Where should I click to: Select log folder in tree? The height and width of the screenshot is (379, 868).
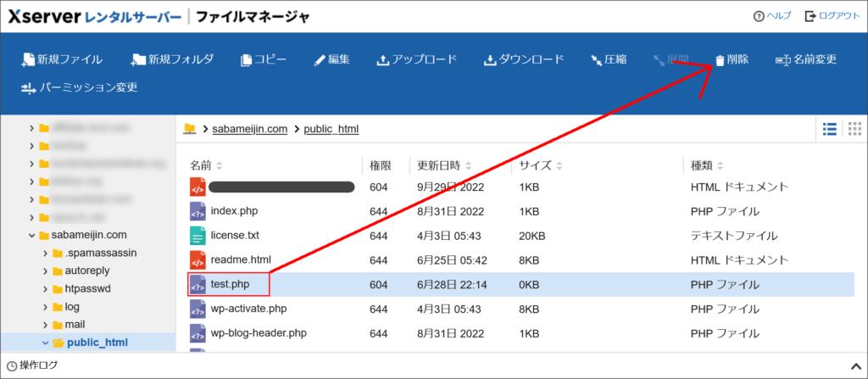click(x=72, y=306)
